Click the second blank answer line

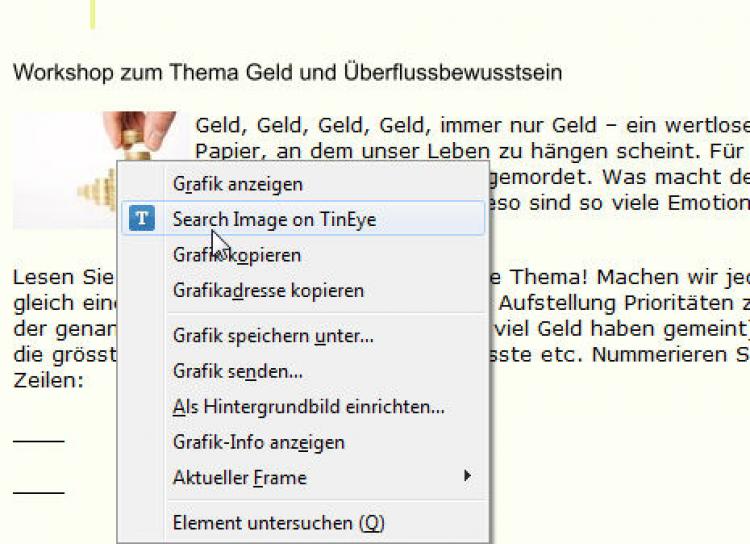click(38, 492)
